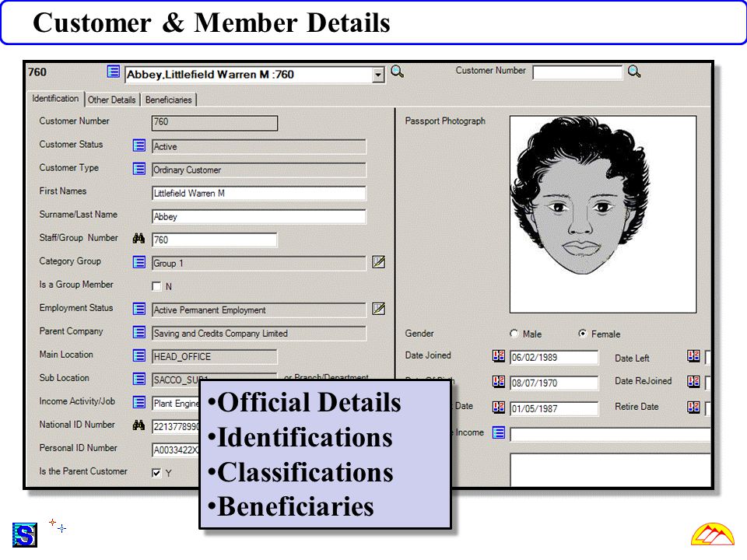Switch to the Identification tab

(55, 99)
